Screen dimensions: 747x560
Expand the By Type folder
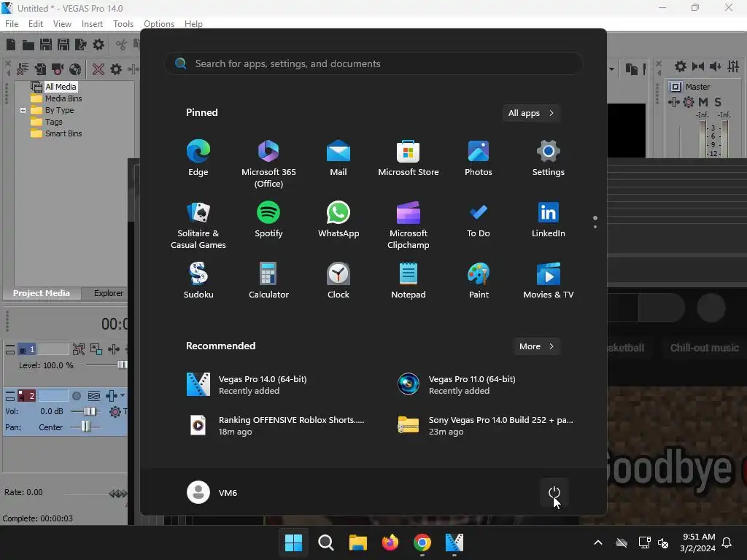point(23,110)
